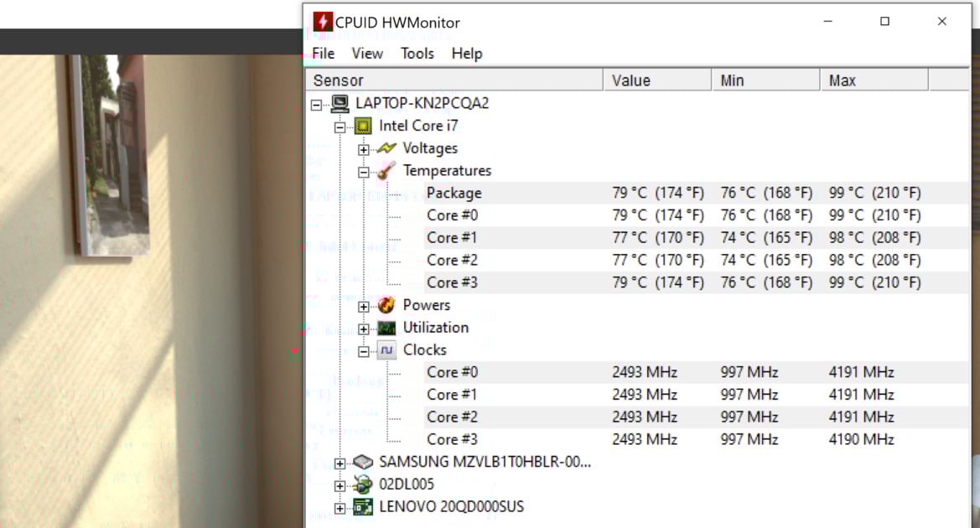Click the SAMSUNG drive icon
This screenshot has height=528, width=980.
(363, 463)
